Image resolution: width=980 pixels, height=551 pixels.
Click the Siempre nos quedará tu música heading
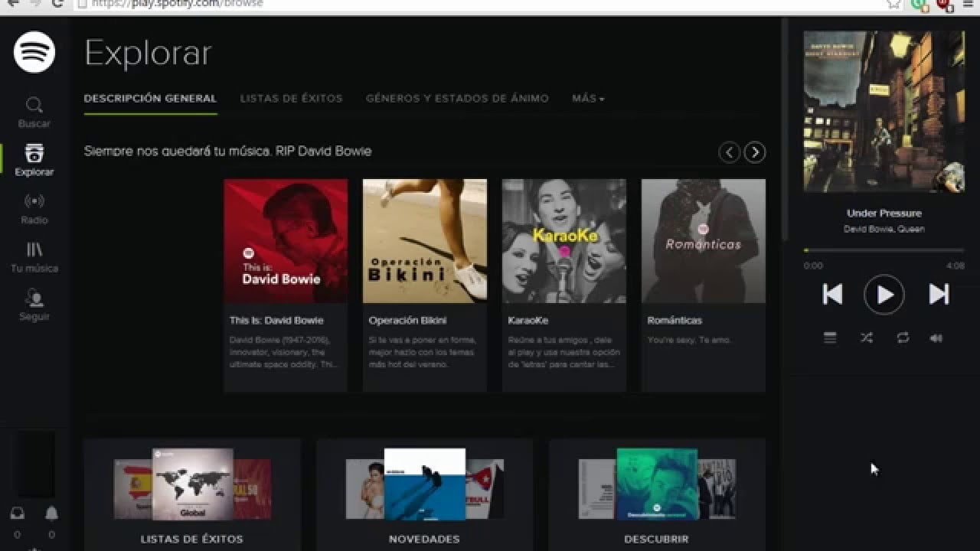coord(227,152)
